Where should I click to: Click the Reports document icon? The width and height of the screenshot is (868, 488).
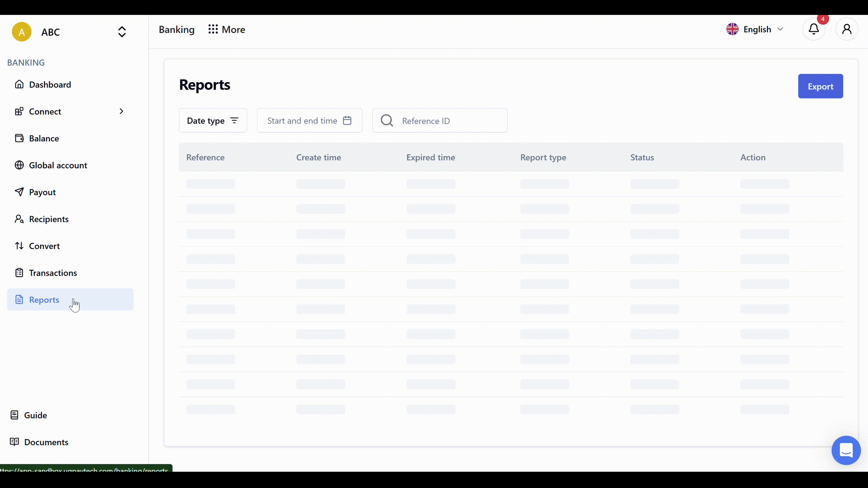19,300
